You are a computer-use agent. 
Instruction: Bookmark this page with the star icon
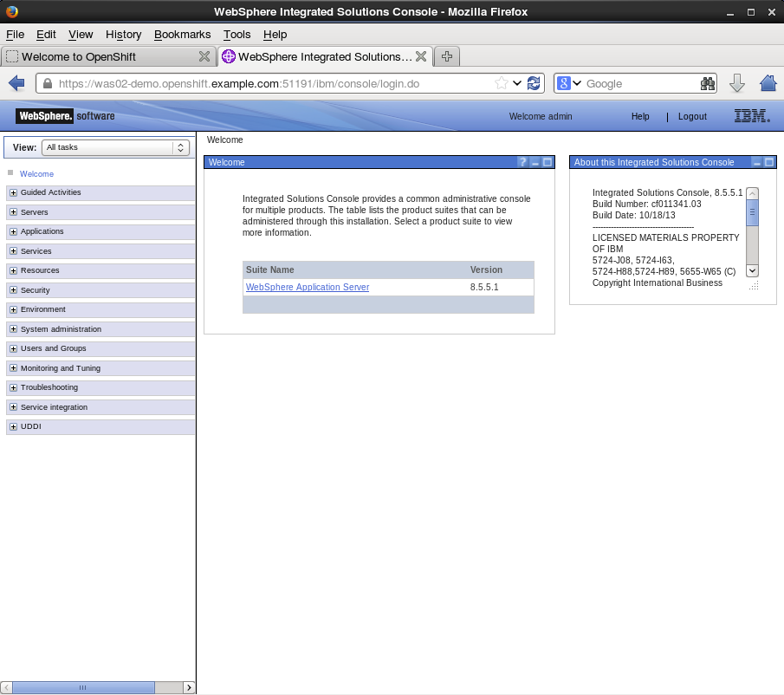pyautogui.click(x=501, y=83)
